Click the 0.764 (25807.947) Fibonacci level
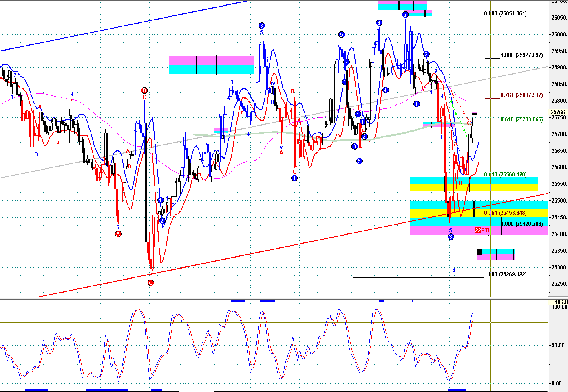This screenshot has width=568, height=392. [x=522, y=95]
